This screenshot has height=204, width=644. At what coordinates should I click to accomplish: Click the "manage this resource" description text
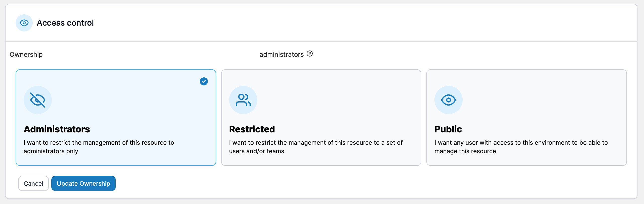point(465,151)
